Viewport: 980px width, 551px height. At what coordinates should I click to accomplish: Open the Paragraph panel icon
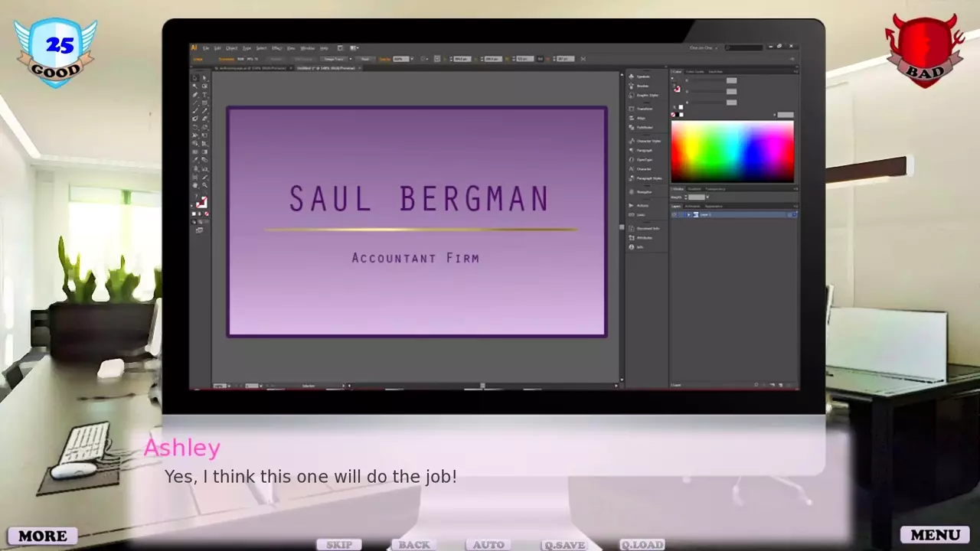pos(632,151)
